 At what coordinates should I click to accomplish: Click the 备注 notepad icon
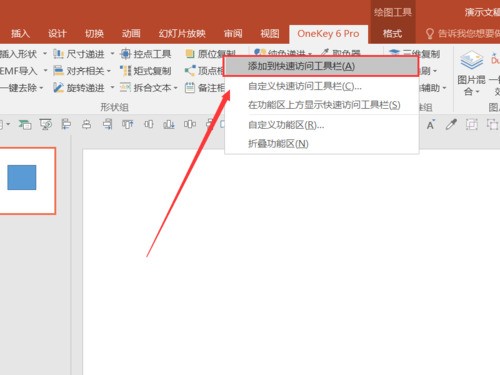tap(190, 88)
